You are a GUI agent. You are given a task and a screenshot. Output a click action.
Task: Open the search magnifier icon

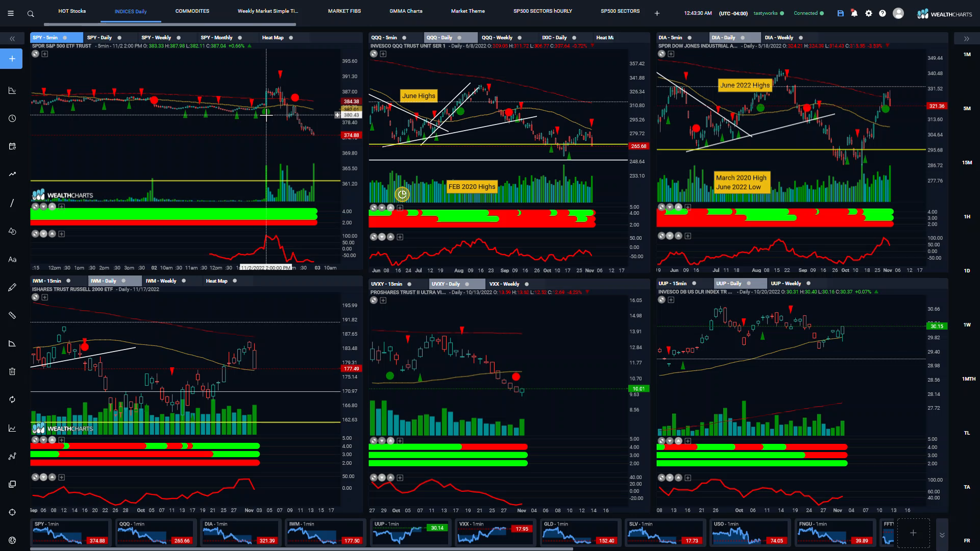pyautogui.click(x=31, y=14)
